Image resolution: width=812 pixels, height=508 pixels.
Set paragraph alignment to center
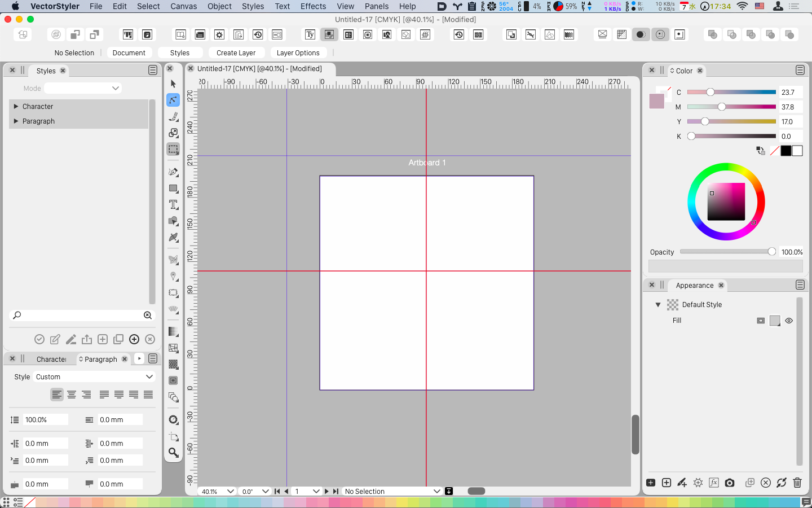72,395
